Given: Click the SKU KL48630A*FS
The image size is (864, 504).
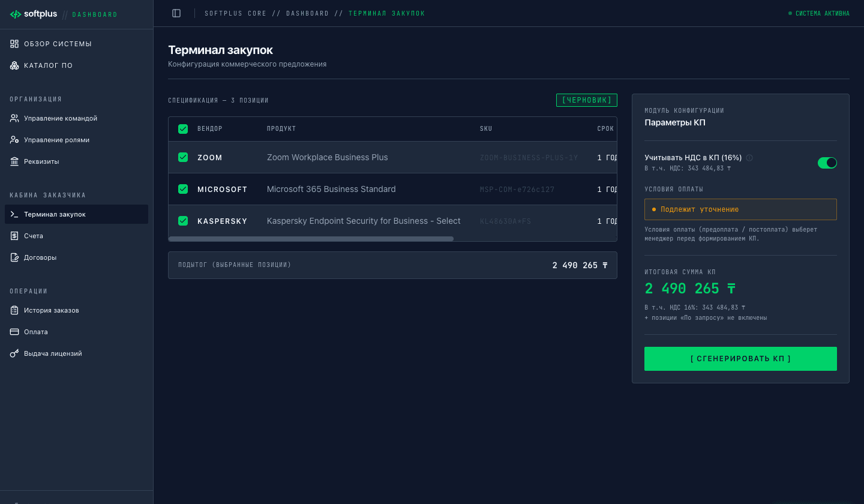Looking at the screenshot, I should pyautogui.click(x=506, y=221).
